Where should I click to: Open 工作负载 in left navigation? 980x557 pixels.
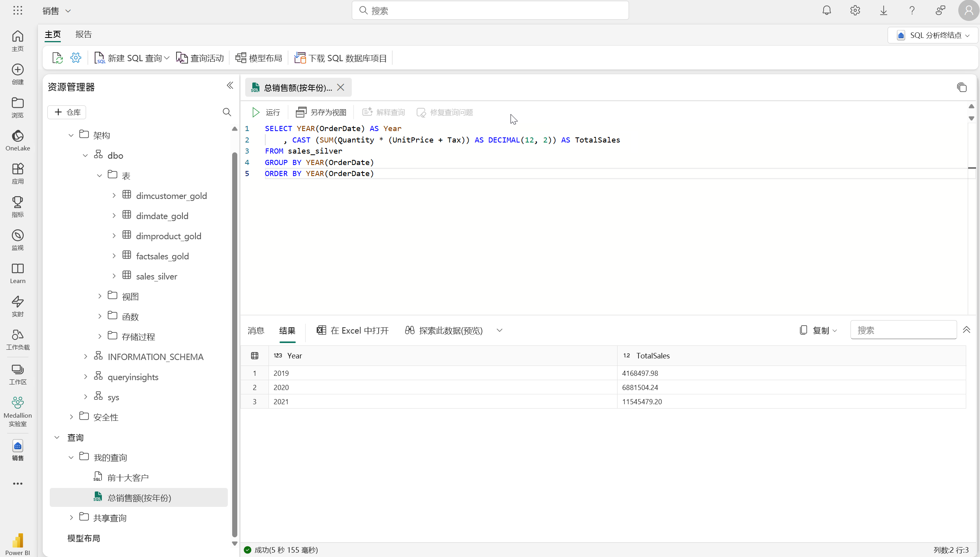(18, 339)
